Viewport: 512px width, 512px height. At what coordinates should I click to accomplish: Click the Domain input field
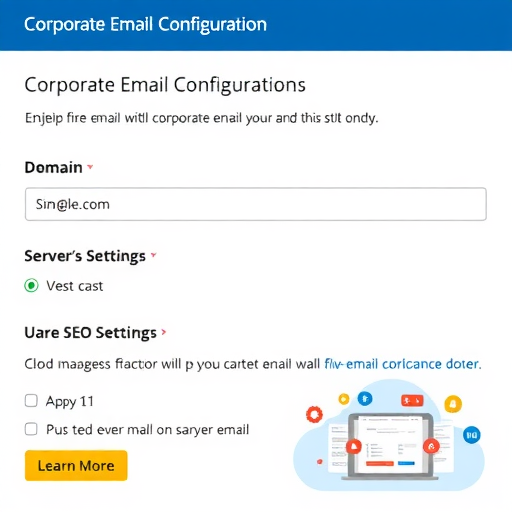coord(256,204)
